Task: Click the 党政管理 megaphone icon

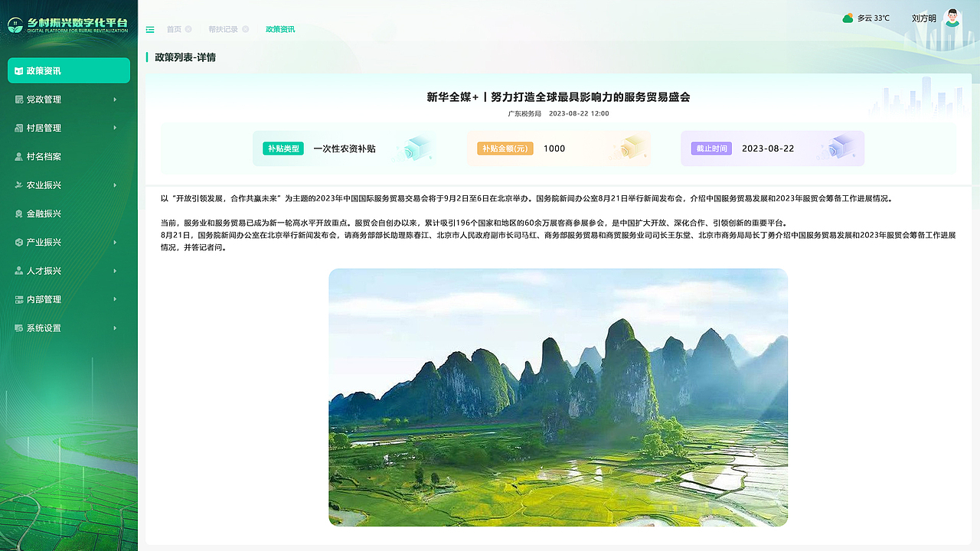Action: click(18, 99)
